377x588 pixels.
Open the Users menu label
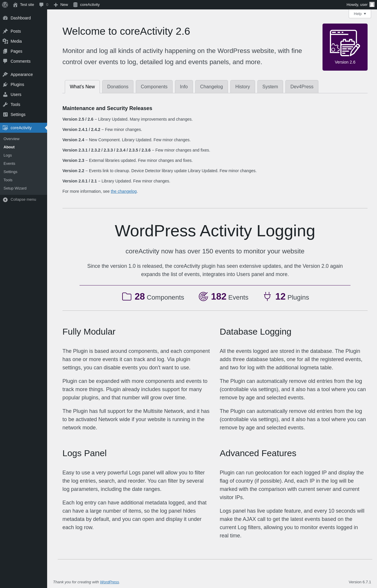click(x=16, y=94)
